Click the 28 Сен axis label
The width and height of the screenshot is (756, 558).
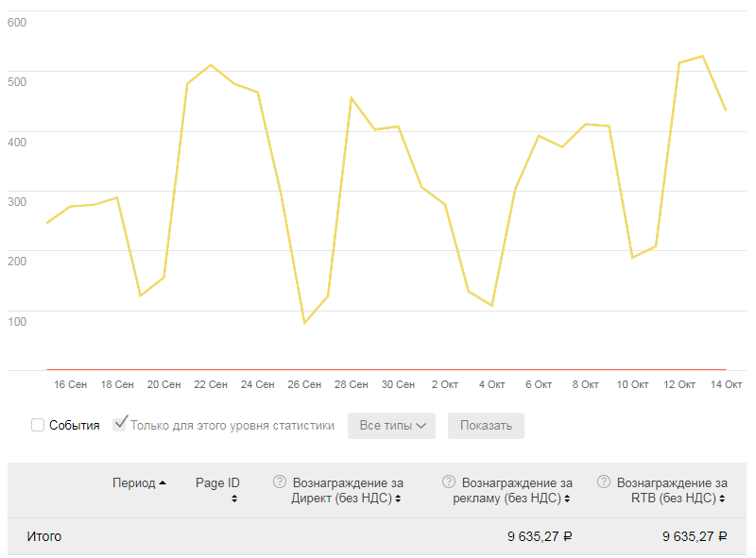[351, 384]
